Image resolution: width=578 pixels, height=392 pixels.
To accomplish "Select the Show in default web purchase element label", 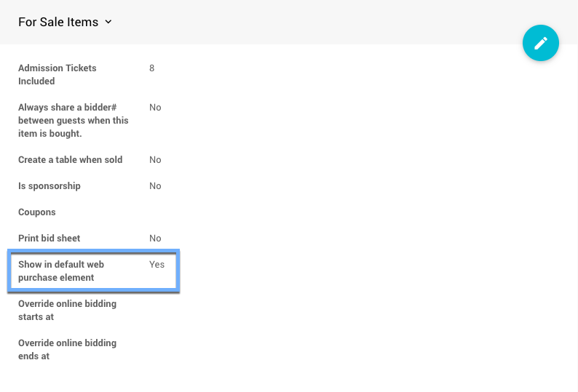I will [x=61, y=271].
